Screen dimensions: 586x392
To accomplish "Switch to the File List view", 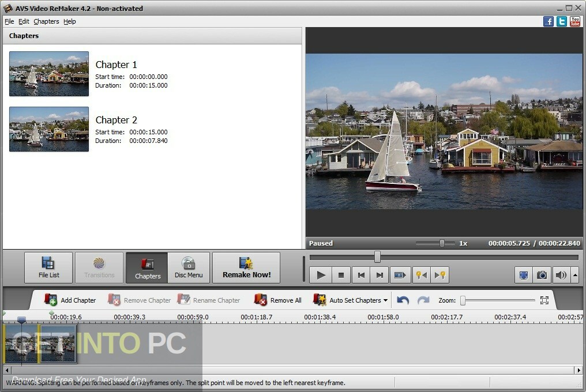I will pos(48,267).
